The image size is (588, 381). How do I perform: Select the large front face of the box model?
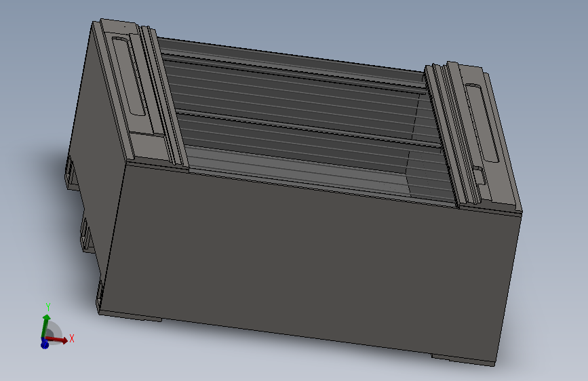tap(311, 262)
